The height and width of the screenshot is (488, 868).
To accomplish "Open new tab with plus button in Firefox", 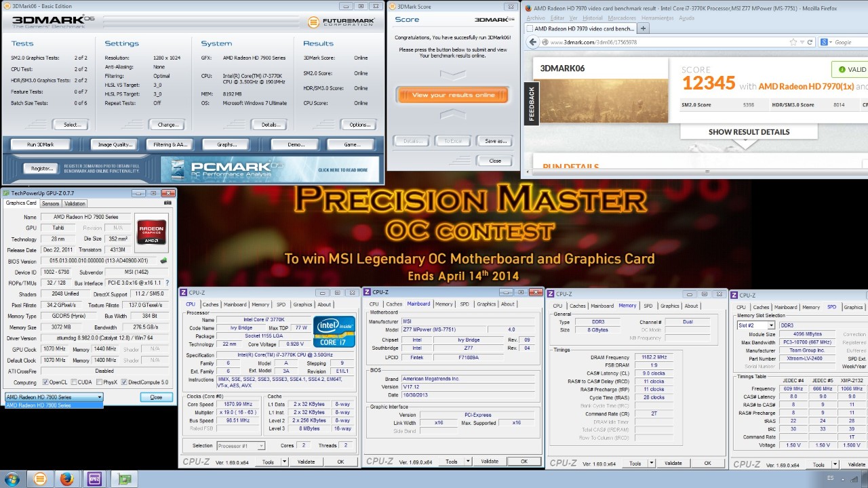I will coord(644,28).
